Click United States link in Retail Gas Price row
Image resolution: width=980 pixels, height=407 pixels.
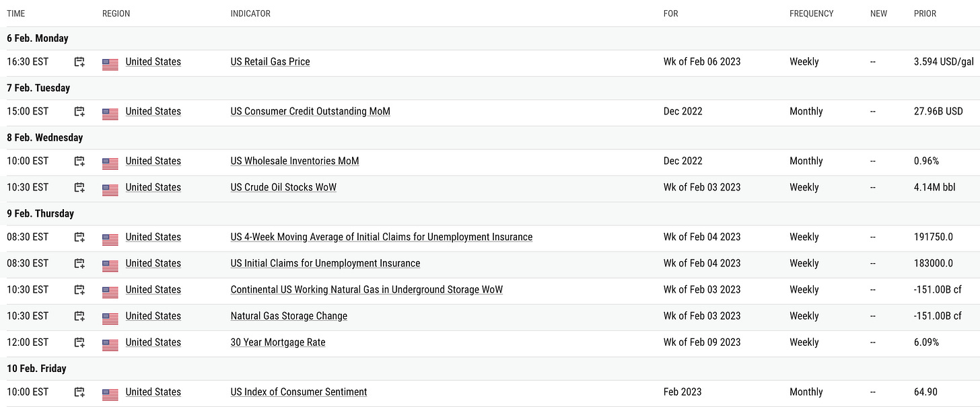pos(153,62)
